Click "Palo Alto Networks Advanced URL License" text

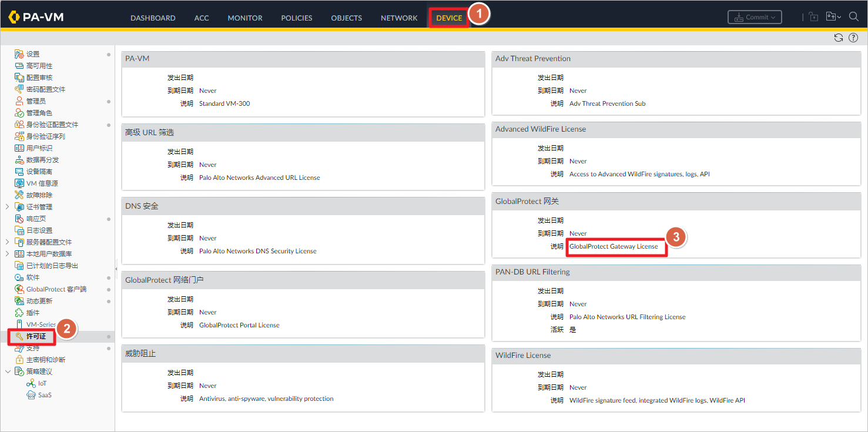(x=260, y=178)
